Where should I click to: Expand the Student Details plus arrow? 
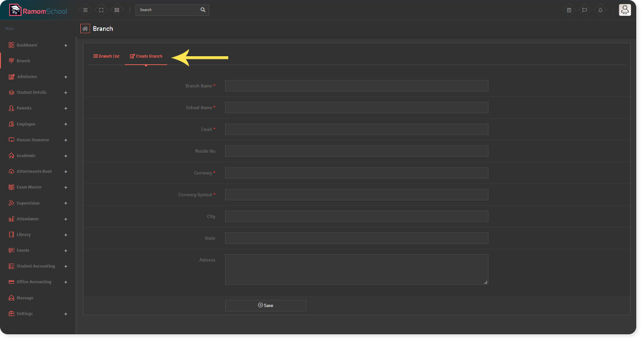click(65, 93)
